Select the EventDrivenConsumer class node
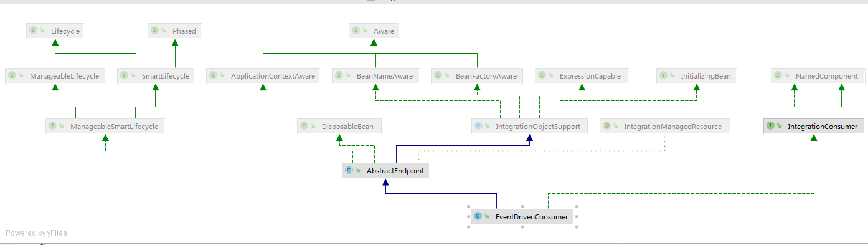The image size is (868, 245). [523, 216]
